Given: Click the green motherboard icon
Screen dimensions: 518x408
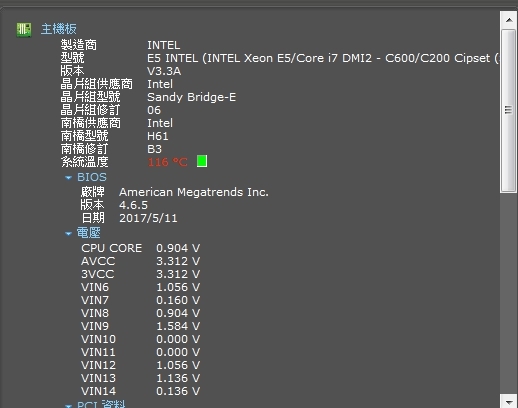Looking at the screenshot, I should [24, 30].
